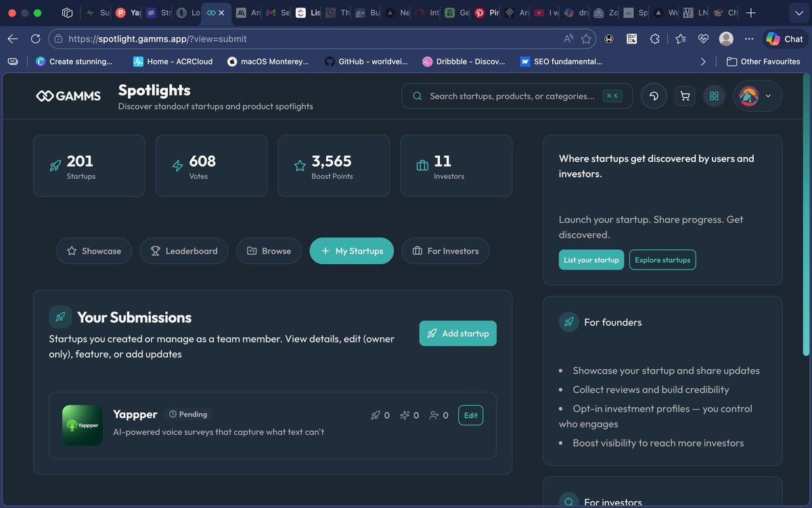Click the sparkle boost count on Yappper
812x508 pixels.
click(409, 415)
